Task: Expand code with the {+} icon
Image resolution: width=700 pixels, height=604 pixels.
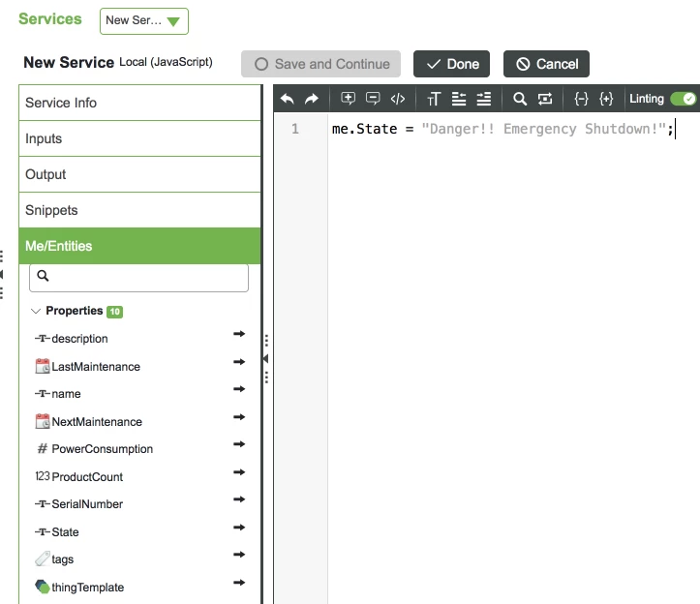Action: point(606,99)
